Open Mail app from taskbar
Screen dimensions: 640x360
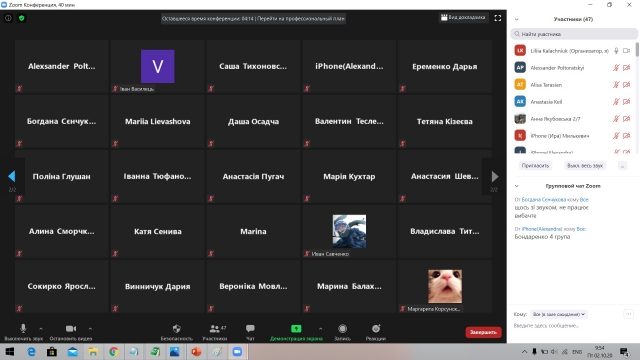point(72,351)
